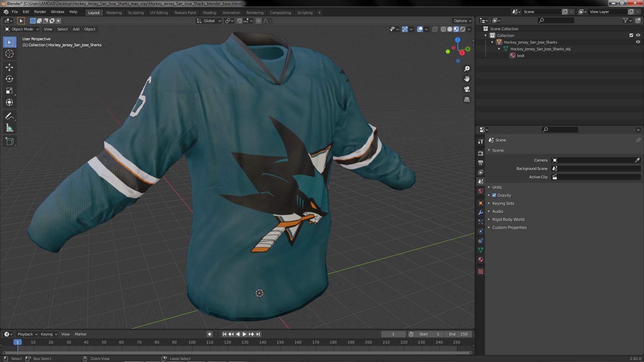Activate the Move tool
Viewport: 644px width, 362px height.
pos(9,67)
